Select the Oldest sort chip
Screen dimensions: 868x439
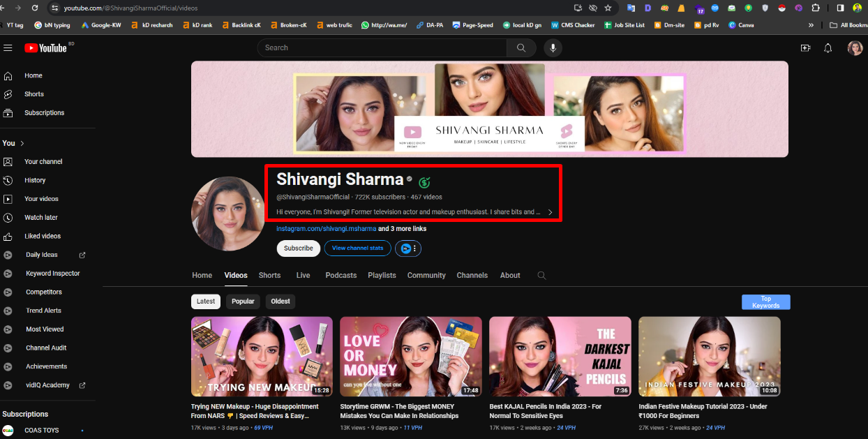280,302
